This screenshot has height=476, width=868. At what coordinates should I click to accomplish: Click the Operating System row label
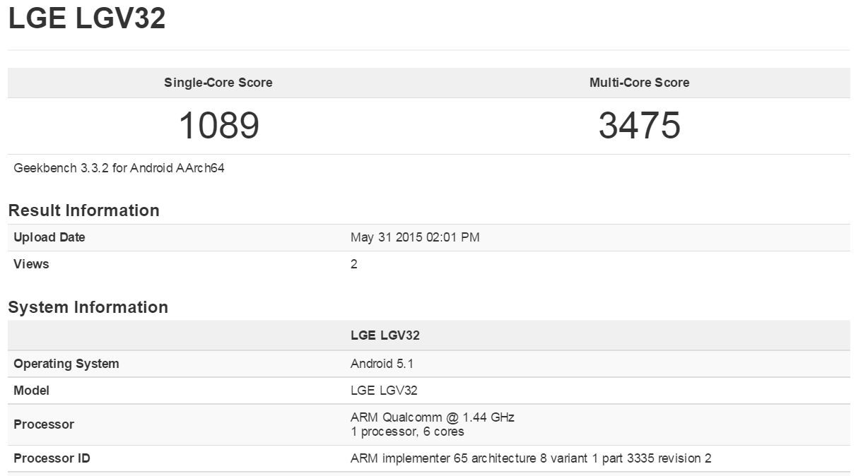(x=66, y=364)
